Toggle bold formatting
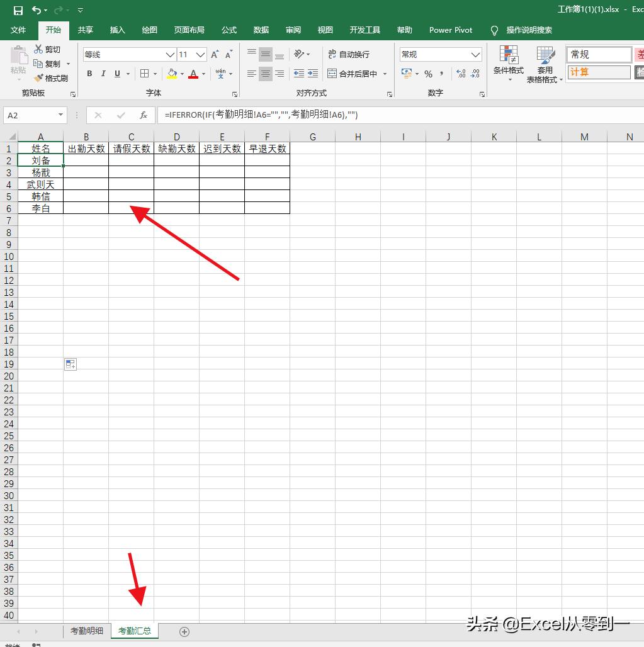 click(x=89, y=74)
